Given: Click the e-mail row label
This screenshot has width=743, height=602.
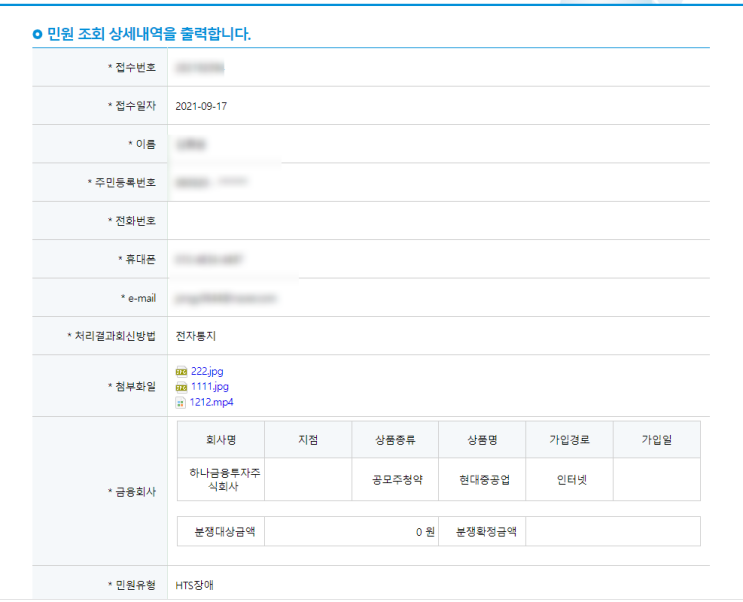Looking at the screenshot, I should click(138, 298).
